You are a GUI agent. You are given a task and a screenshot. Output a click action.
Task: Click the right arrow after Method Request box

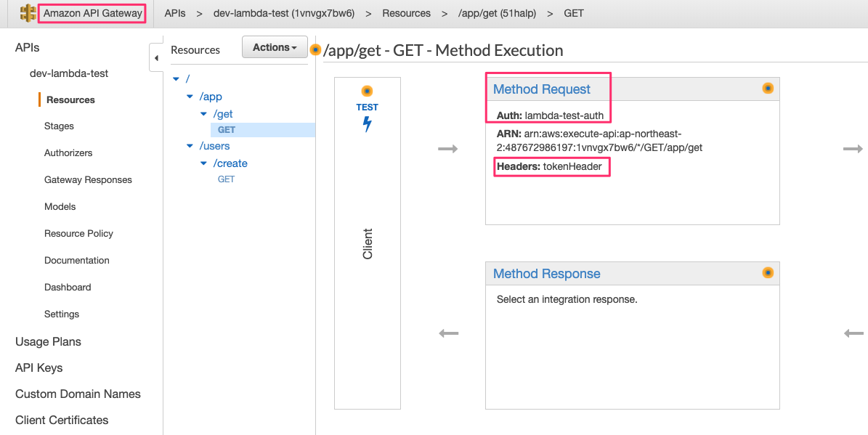(x=853, y=148)
